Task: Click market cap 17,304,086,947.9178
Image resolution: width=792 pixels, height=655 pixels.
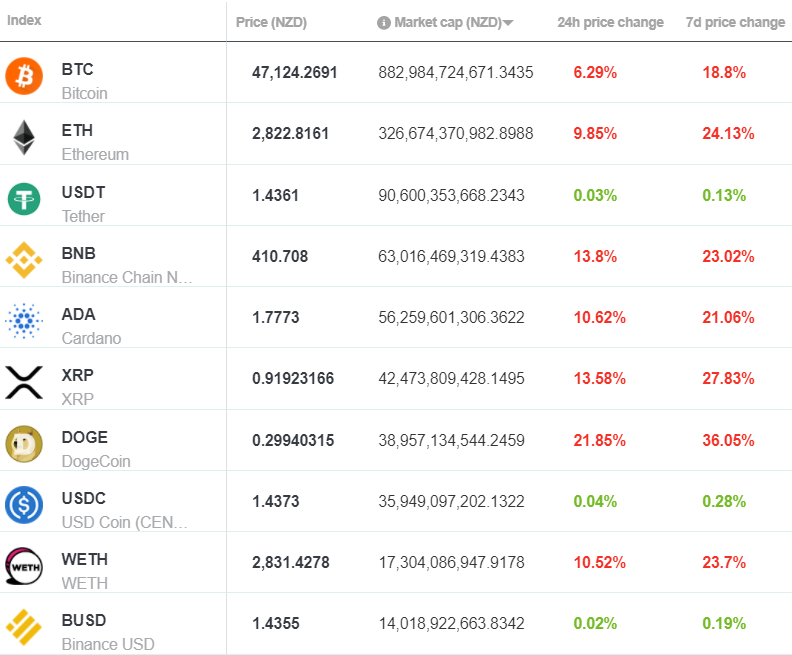Action: [452, 562]
